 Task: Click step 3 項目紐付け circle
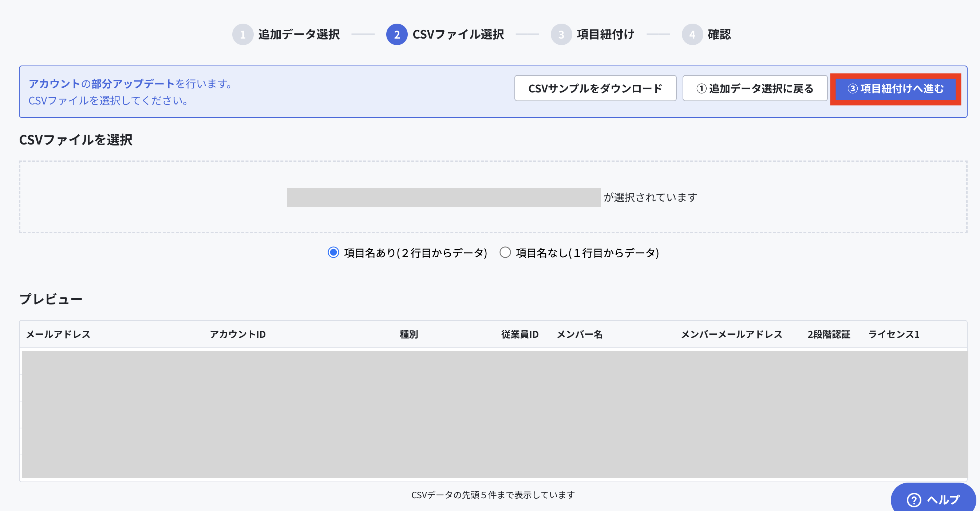561,35
